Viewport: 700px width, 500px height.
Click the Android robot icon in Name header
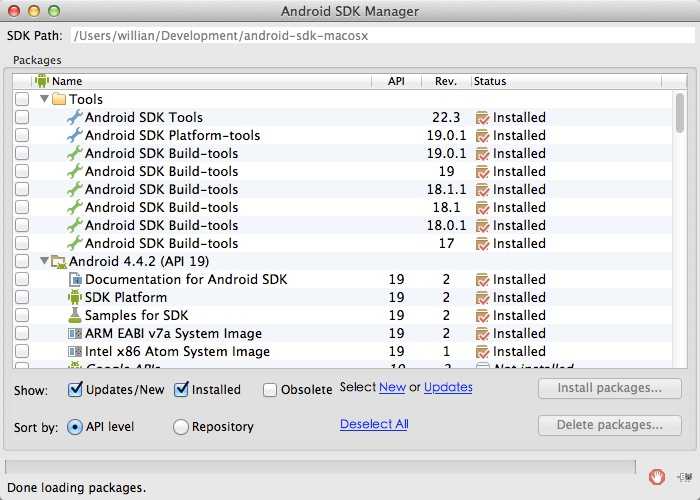pos(42,81)
